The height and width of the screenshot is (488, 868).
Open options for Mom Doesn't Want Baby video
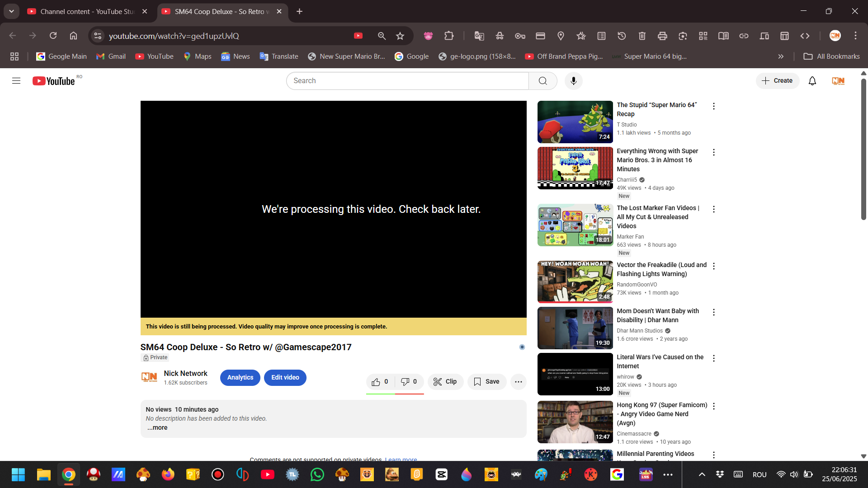click(x=714, y=312)
